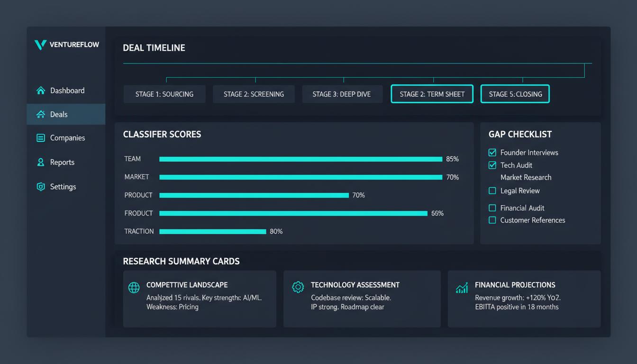Screen dimensions: 637x364
Task: Click the chart icon on Financial Projections card
Action: tap(462, 287)
